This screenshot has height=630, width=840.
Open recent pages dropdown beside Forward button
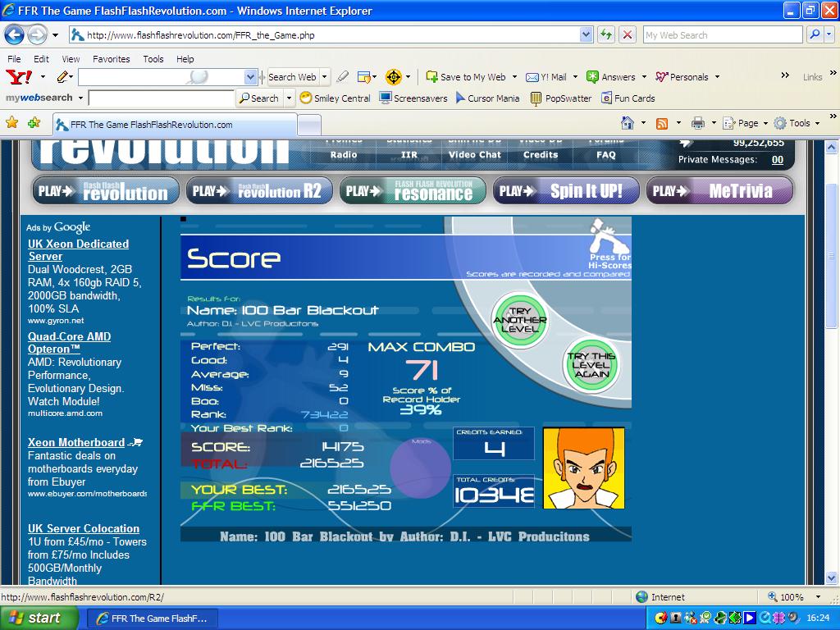click(x=55, y=35)
